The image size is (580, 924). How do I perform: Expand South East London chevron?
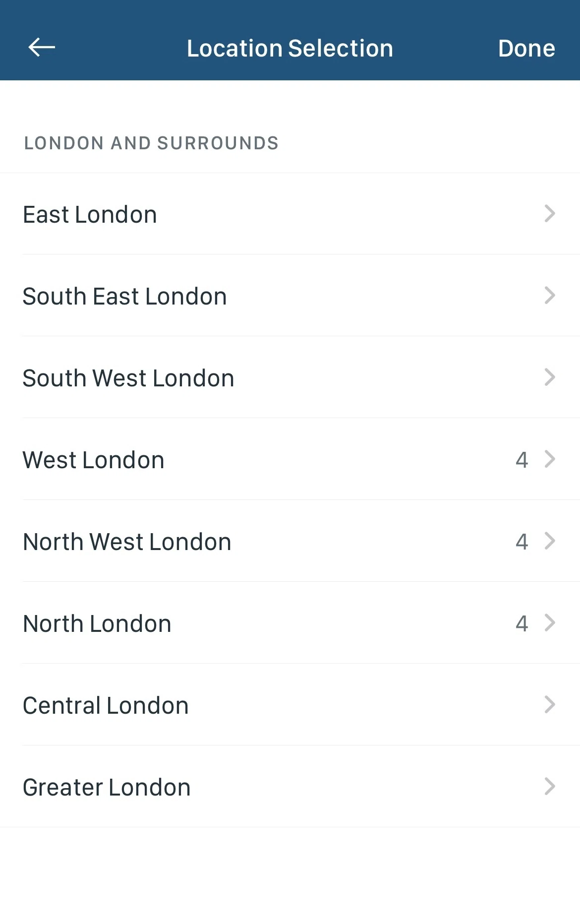(x=549, y=296)
